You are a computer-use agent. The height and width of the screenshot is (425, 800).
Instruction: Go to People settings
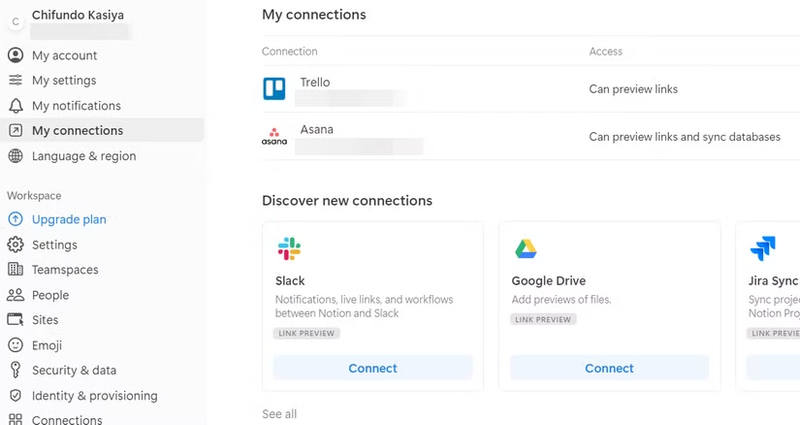[50, 295]
